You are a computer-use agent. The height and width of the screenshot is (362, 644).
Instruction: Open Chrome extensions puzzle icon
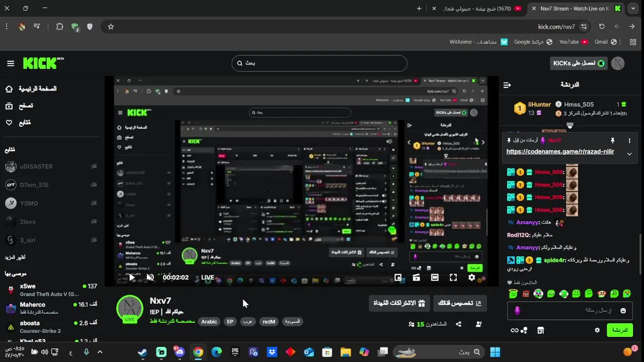pyautogui.click(x=59, y=27)
